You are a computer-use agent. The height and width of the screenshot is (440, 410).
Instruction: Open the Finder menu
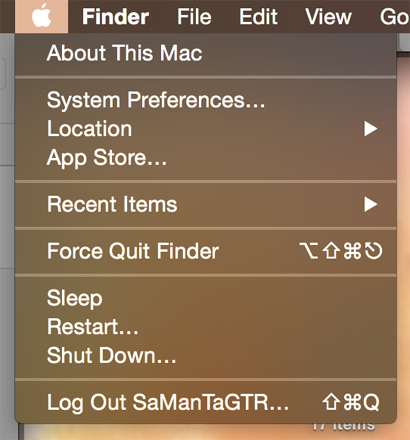(x=115, y=17)
